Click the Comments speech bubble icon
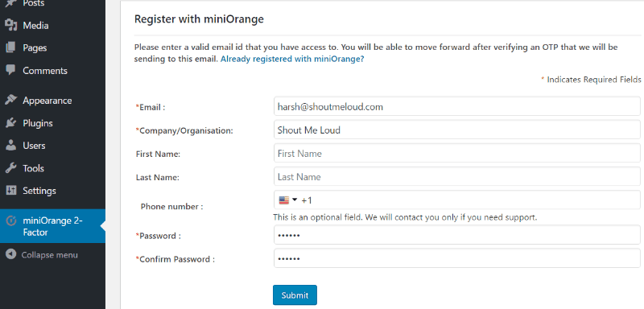This screenshot has width=644, height=309. (11, 70)
